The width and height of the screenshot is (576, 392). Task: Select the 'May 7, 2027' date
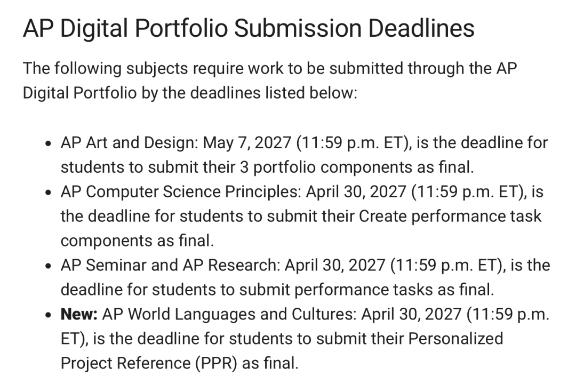[247, 142]
